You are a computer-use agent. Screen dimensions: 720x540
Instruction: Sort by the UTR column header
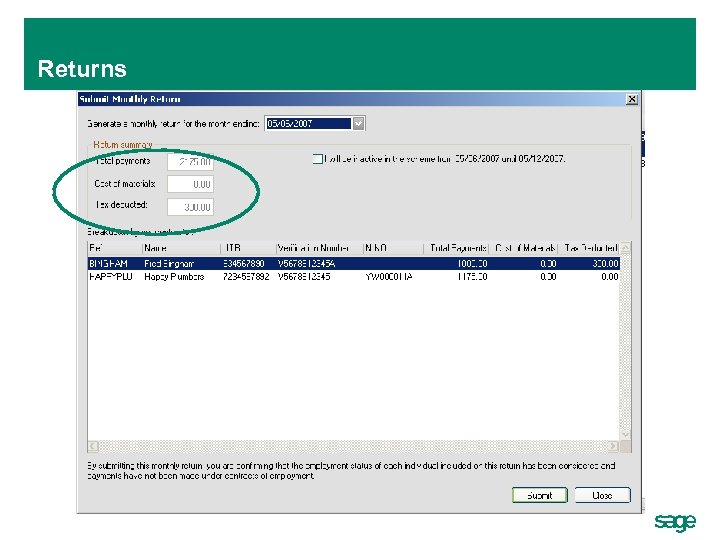248,248
